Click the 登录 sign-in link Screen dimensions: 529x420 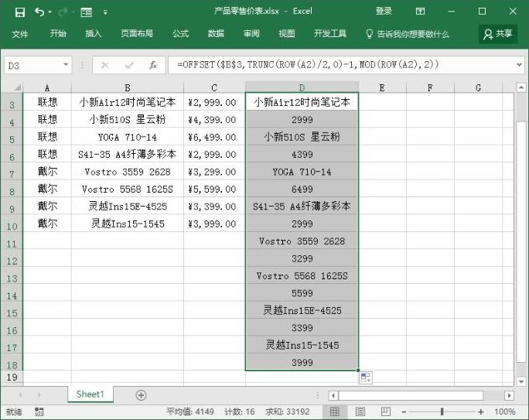[x=384, y=11]
